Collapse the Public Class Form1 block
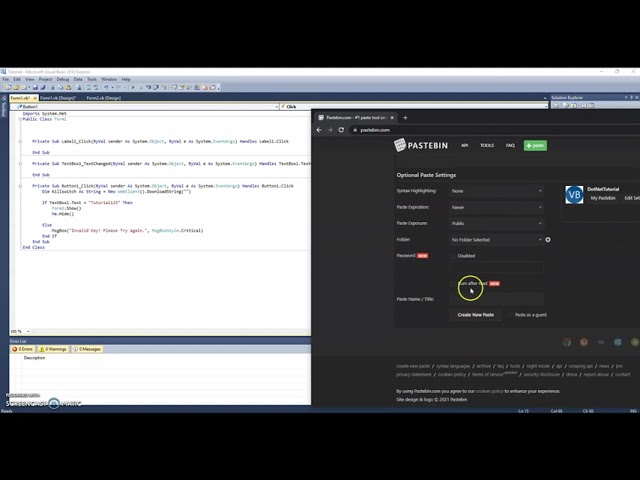This screenshot has height=480, width=640. click(20, 119)
